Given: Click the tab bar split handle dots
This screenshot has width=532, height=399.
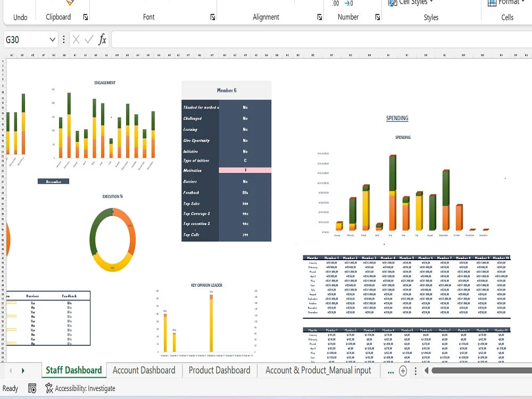Looking at the screenshot, I should point(415,371).
